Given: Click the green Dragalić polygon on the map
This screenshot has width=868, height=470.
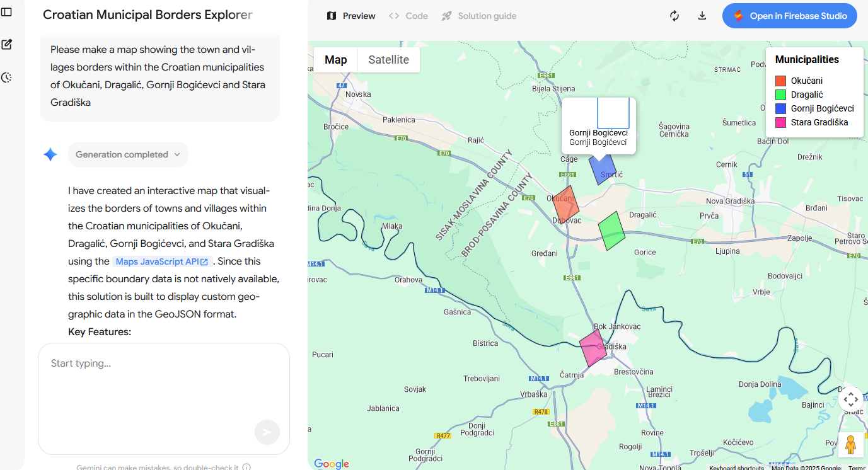Looking at the screenshot, I should [x=611, y=231].
